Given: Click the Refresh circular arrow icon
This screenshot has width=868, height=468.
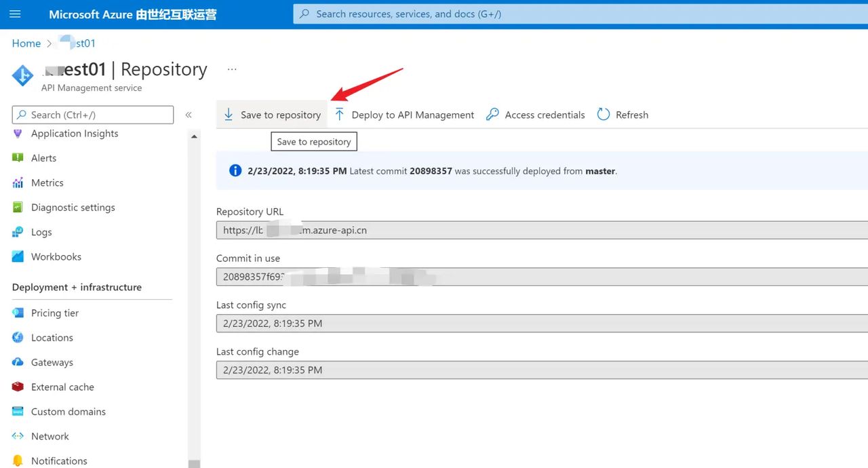Looking at the screenshot, I should 604,115.
